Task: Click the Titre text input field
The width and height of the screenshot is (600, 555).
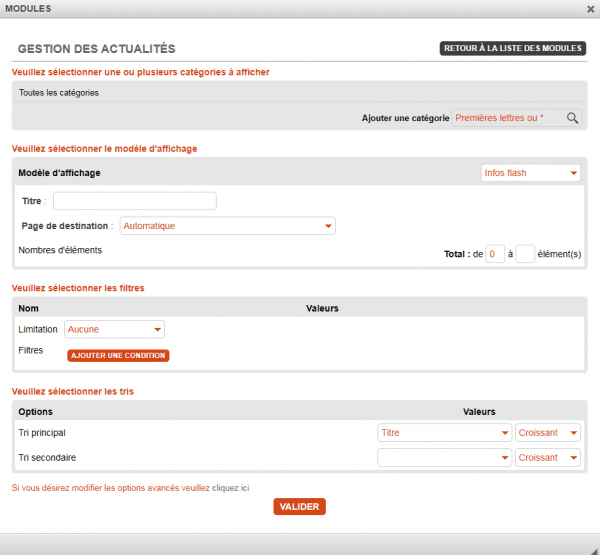Action: [x=135, y=201]
